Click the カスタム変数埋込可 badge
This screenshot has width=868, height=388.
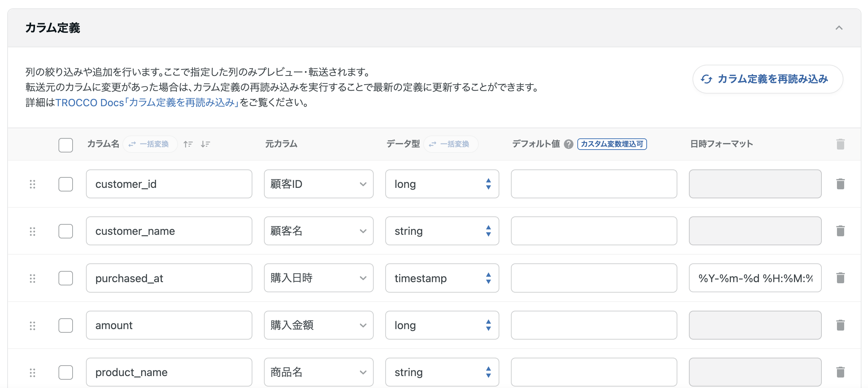point(612,144)
